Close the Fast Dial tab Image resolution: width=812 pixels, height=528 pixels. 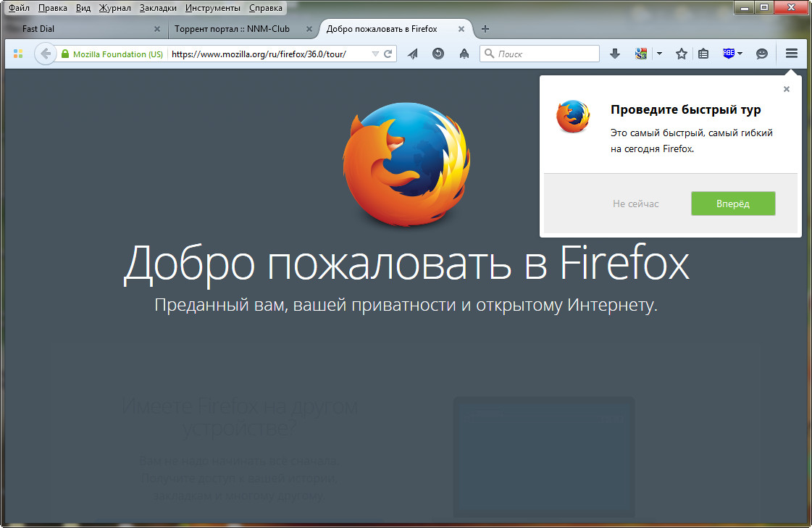[x=157, y=29]
